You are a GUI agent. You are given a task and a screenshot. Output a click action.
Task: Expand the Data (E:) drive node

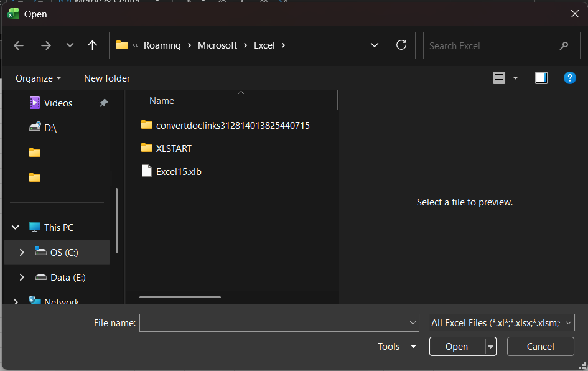coord(22,277)
